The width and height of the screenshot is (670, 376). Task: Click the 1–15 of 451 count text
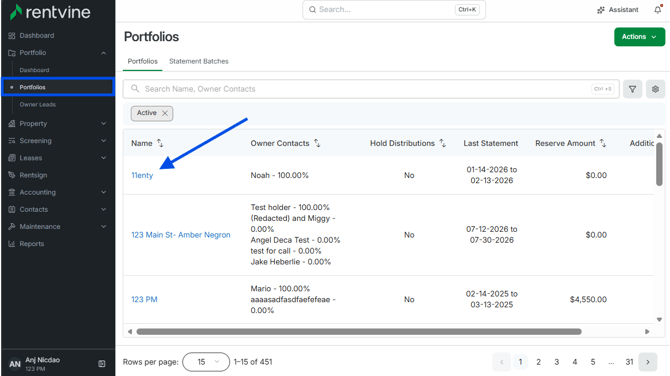[x=253, y=362]
